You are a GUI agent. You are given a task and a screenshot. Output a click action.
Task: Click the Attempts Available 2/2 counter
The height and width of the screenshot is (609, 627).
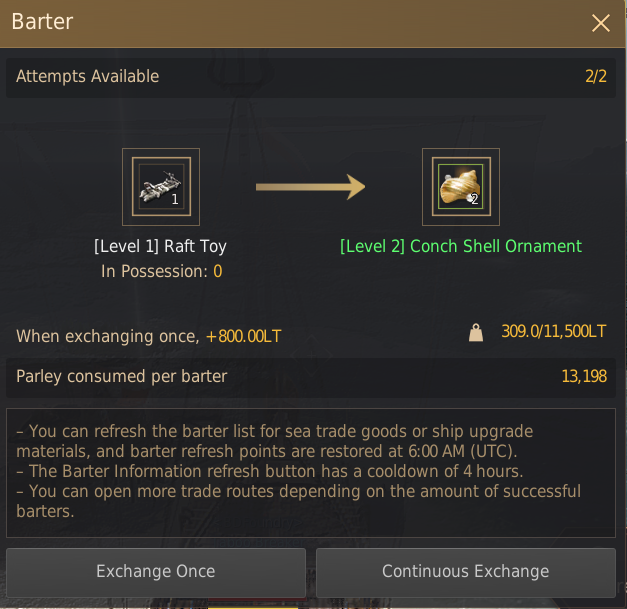pos(596,76)
